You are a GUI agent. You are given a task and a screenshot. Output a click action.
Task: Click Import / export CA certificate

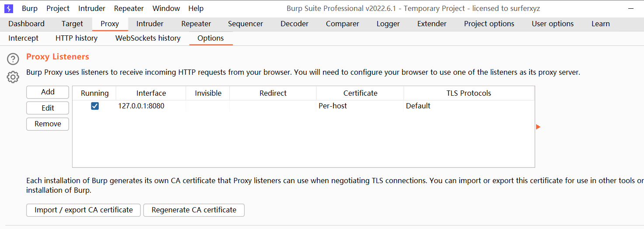click(x=83, y=210)
